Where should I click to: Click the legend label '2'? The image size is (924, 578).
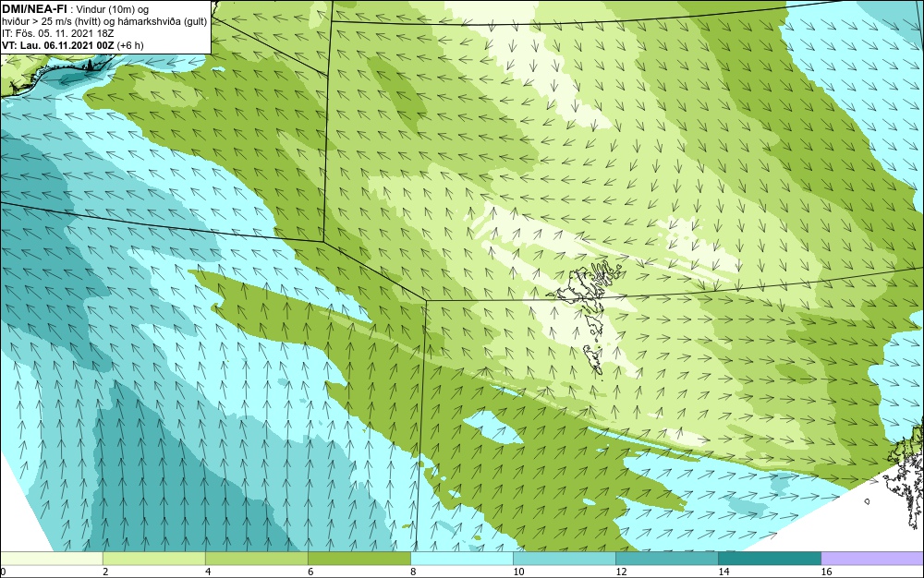tap(105, 572)
